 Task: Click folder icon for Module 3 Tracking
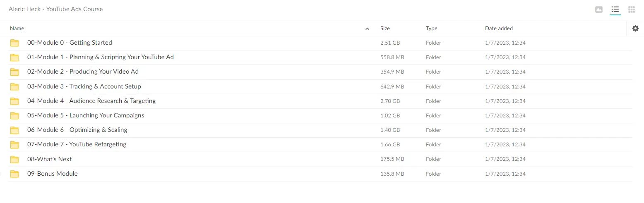(x=15, y=87)
